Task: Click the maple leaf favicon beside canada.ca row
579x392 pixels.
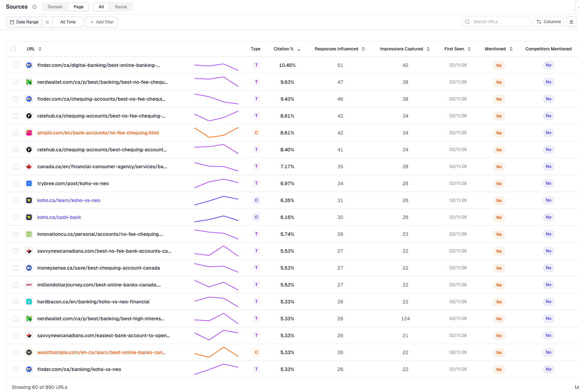Action: click(x=29, y=166)
